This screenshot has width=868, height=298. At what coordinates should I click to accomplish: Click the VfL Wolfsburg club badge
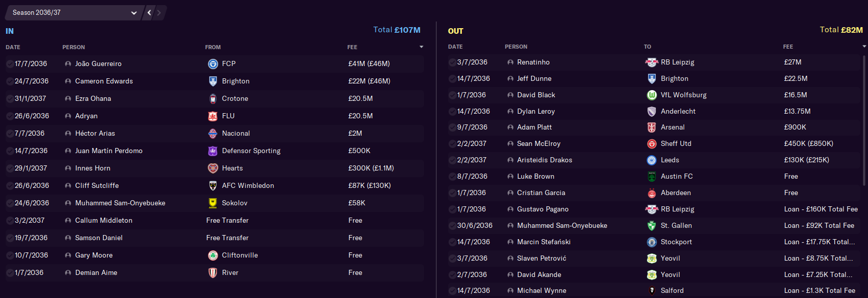[x=652, y=95]
